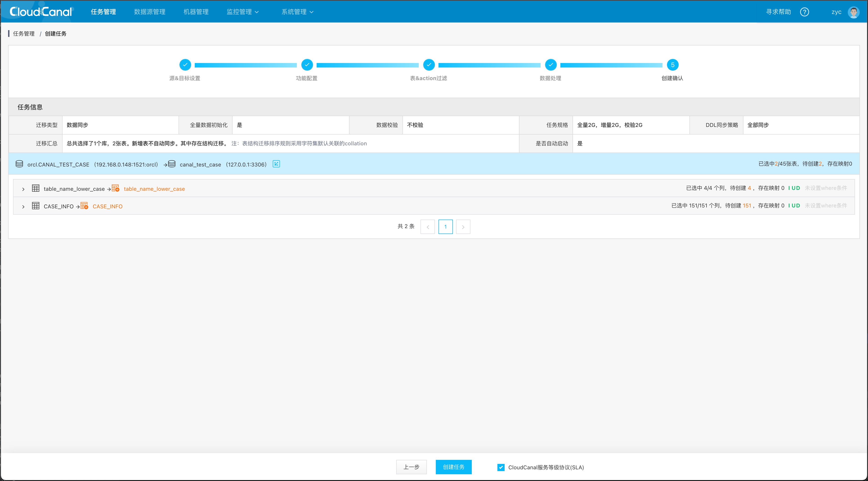Screen dimensions: 868x481
Task: Open the 系统管理 dropdown menu
Action: point(297,12)
